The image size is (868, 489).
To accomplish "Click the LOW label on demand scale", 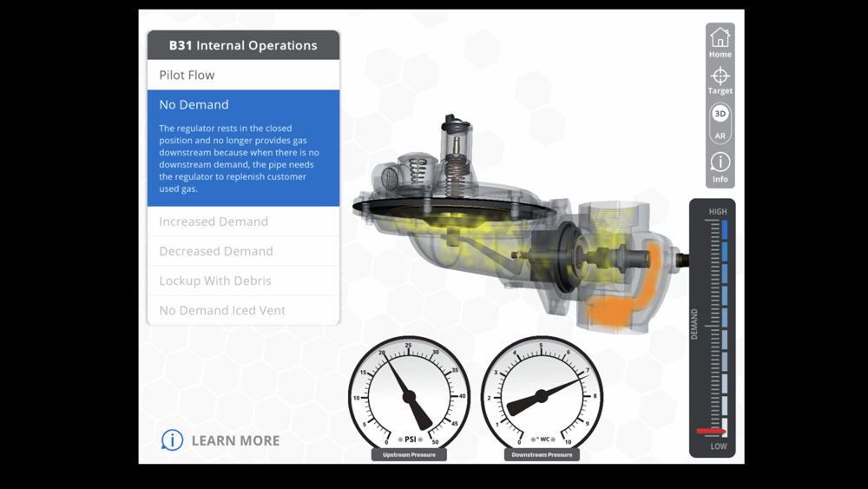I will [719, 446].
